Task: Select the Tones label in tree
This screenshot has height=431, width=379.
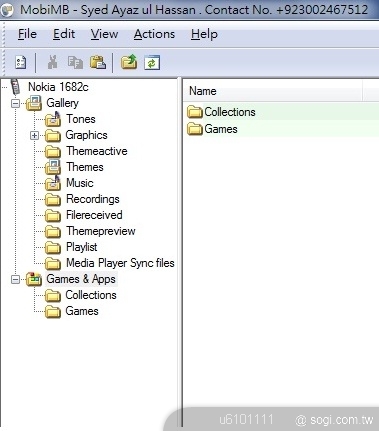Action: point(81,119)
